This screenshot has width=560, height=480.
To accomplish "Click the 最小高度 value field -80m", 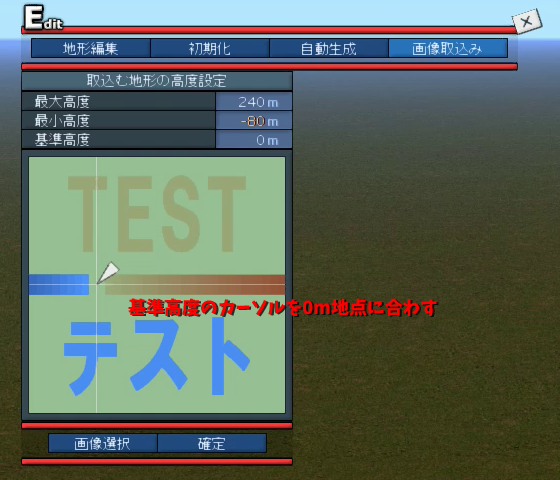I will [254, 121].
